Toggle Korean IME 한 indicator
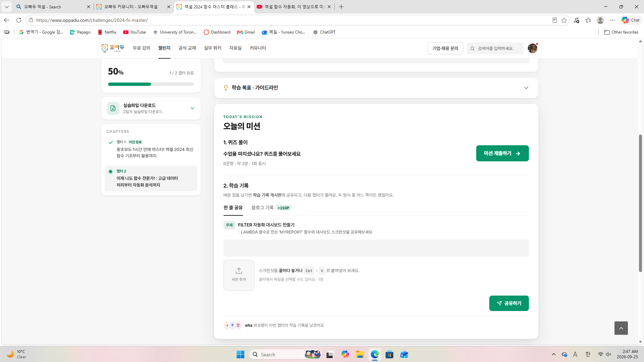This screenshot has height=362, width=644. 588,354
